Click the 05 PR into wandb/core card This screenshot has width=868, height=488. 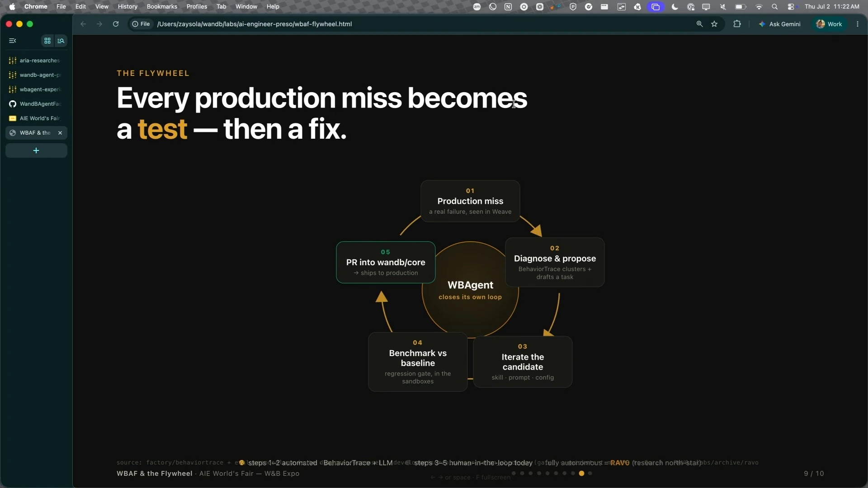pyautogui.click(x=386, y=263)
